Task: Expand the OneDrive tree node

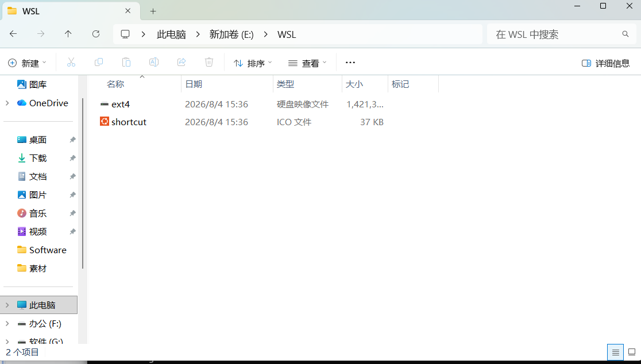Action: (7, 103)
